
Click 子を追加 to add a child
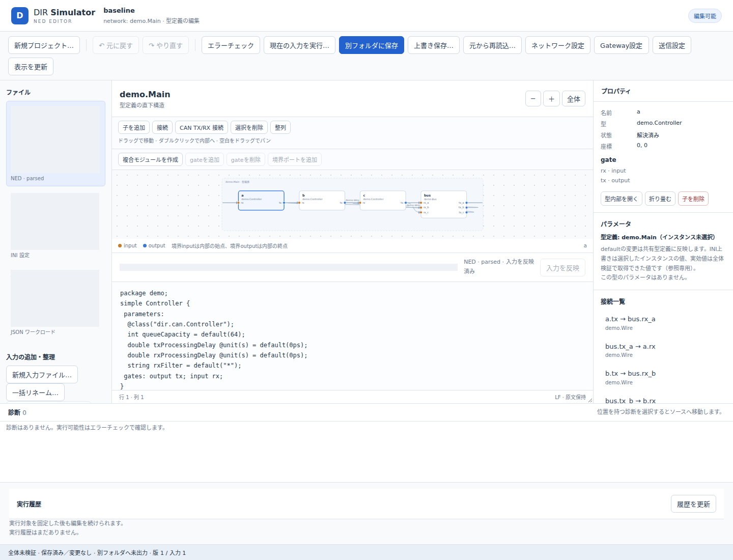(134, 127)
